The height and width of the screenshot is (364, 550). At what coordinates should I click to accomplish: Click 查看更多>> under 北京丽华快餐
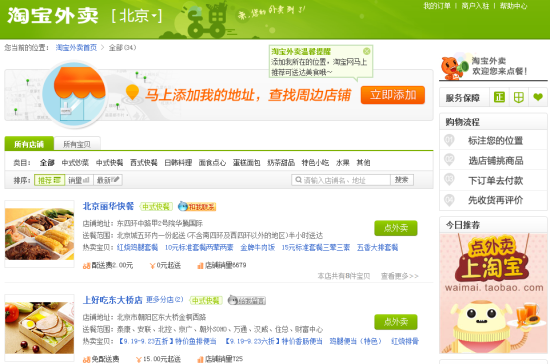click(400, 276)
